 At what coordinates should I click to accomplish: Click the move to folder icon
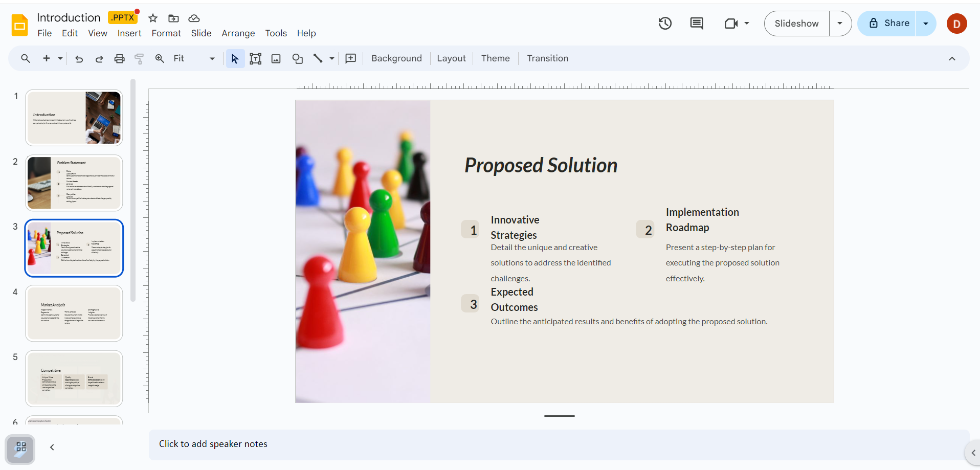tap(174, 18)
